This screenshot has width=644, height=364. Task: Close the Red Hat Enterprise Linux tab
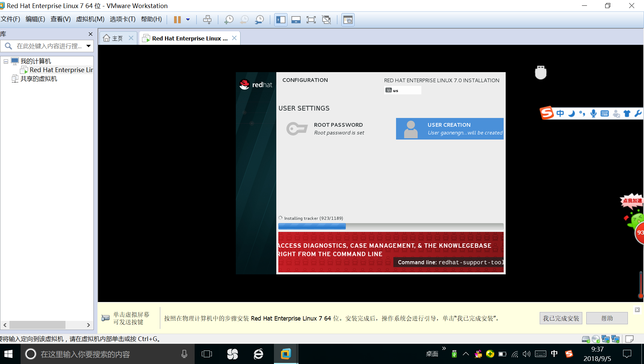coord(234,38)
